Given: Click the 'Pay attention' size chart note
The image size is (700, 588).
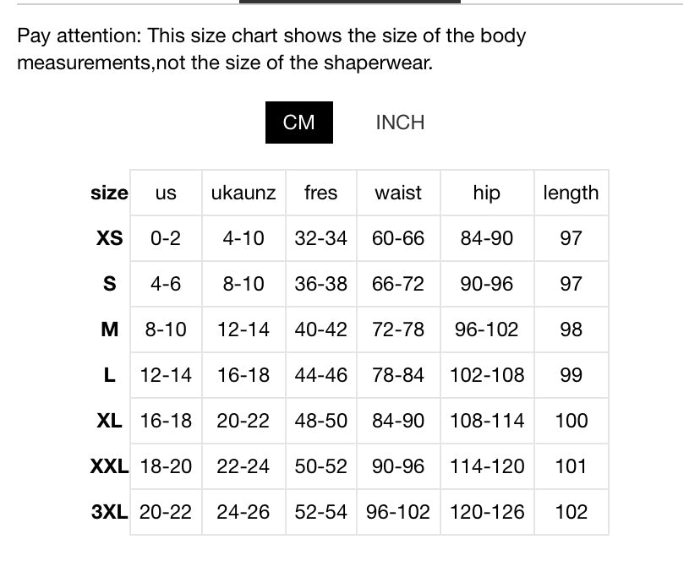Looking at the screenshot, I should [271, 49].
